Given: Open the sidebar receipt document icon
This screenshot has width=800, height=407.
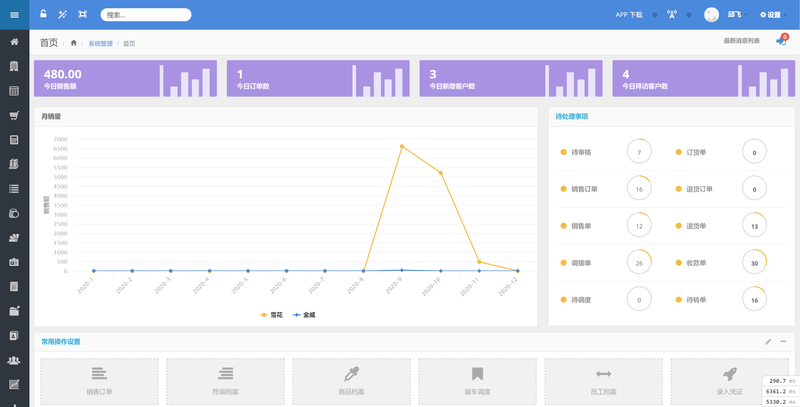Looking at the screenshot, I should tap(14, 287).
